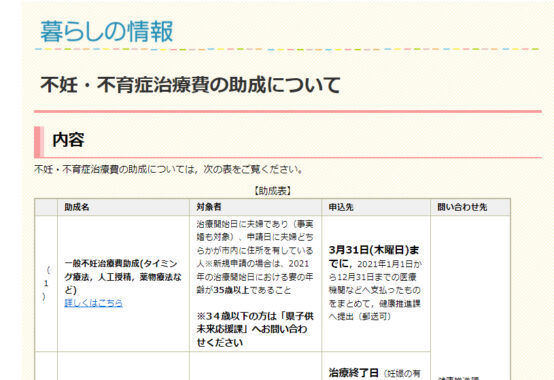Click the text 35歳以上であること
The image size is (554, 380).
252,290
